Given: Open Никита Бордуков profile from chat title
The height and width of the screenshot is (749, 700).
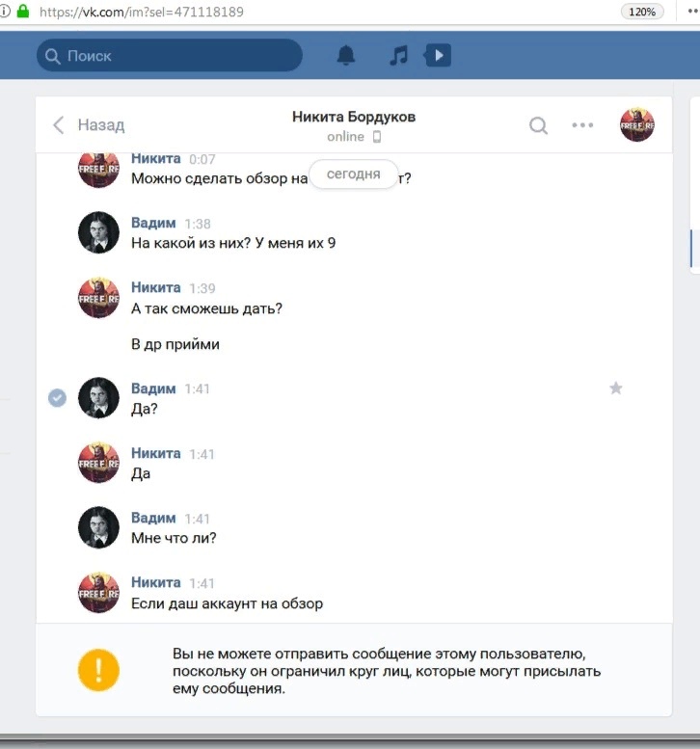Looking at the screenshot, I should [354, 117].
